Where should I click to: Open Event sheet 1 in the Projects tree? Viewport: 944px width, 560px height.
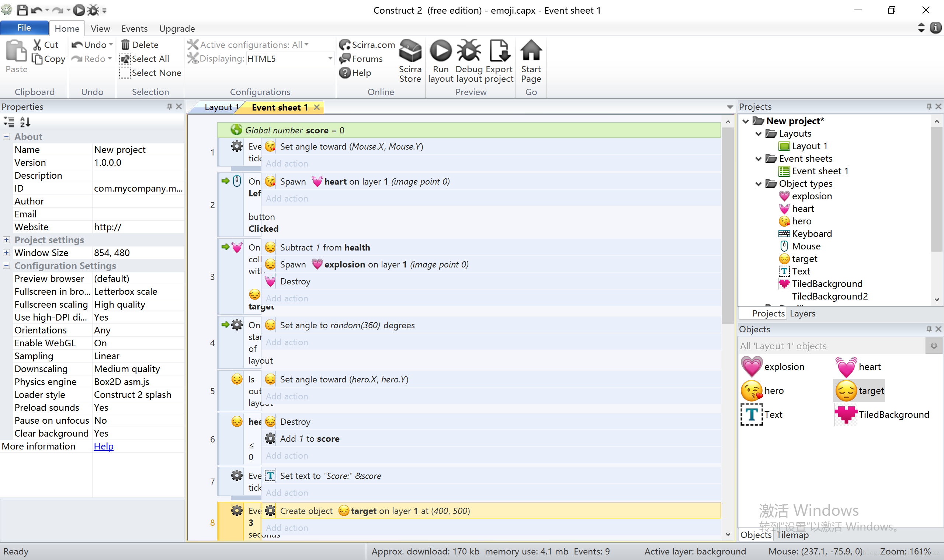[814, 171]
